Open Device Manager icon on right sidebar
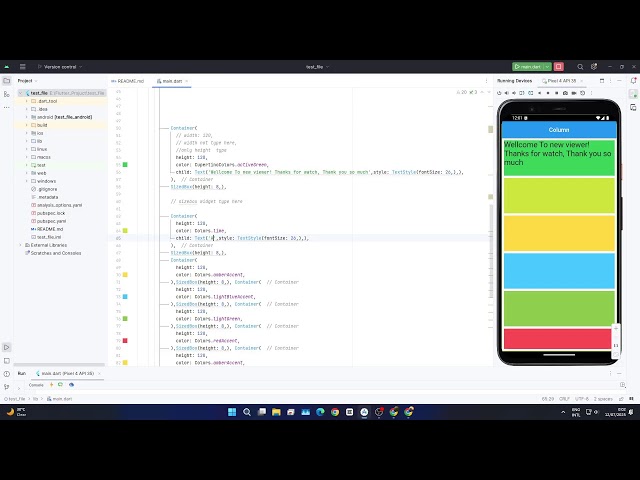Image resolution: width=640 pixels, height=480 pixels. click(633, 107)
